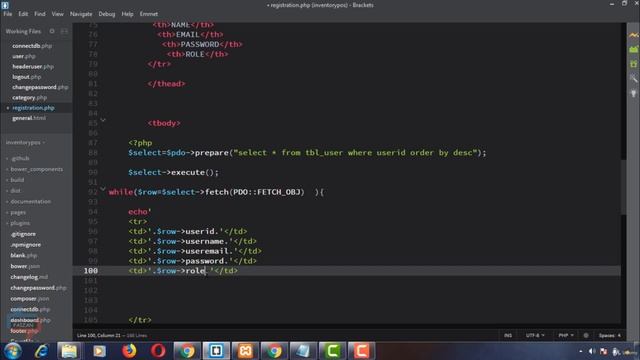Toggle the INS insert/overwrite mode indicator
Viewport: 640px width, 360px height.
508,335
